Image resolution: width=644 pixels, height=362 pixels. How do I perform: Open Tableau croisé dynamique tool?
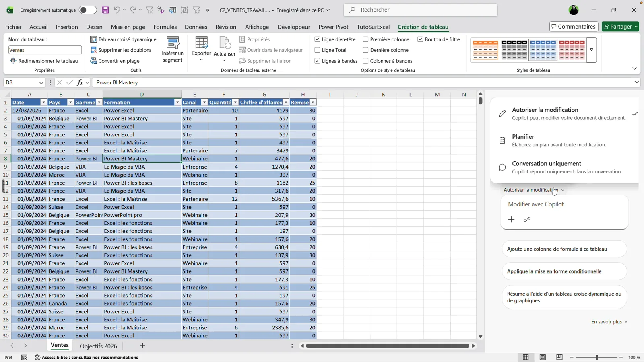tap(123, 39)
